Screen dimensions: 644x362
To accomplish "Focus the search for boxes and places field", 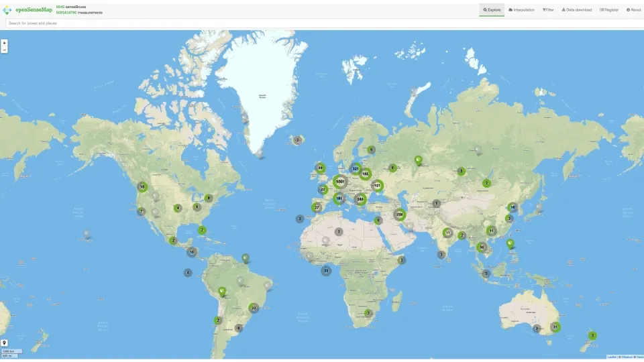I will 325,23.
